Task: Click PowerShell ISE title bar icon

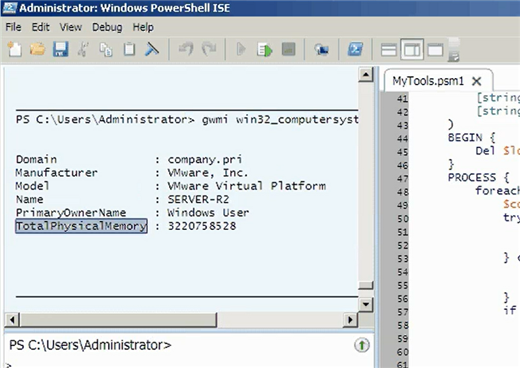Action: pos(9,7)
